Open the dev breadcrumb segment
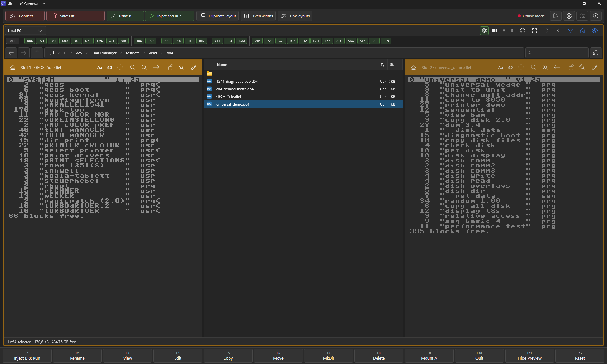Screen dimensions: 607x364 pyautogui.click(x=79, y=53)
